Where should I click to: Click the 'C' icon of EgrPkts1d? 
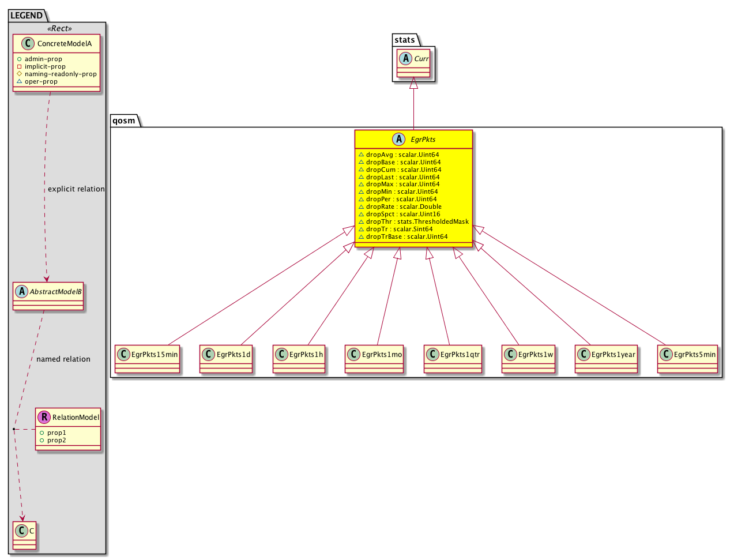click(x=209, y=354)
